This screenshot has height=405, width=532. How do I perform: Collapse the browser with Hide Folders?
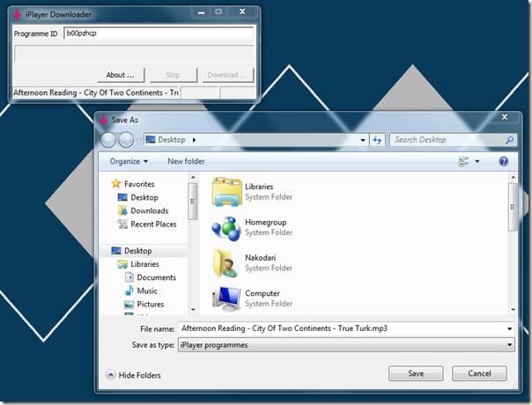pos(134,375)
